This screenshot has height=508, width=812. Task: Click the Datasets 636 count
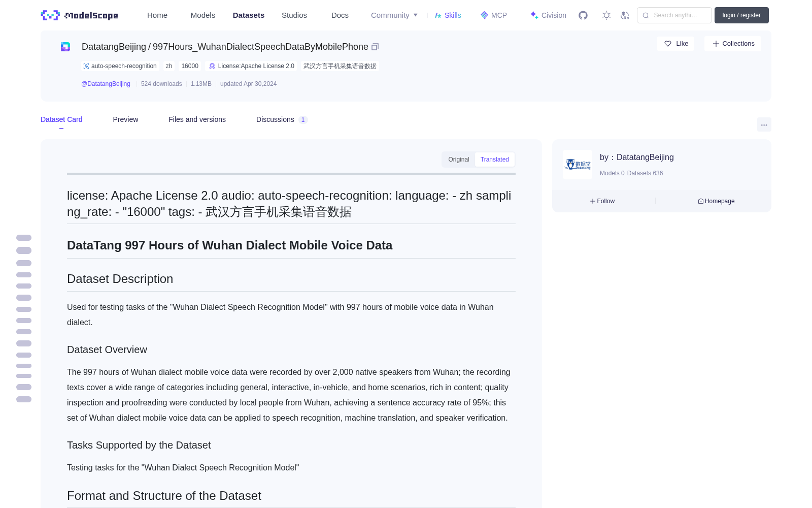[645, 173]
